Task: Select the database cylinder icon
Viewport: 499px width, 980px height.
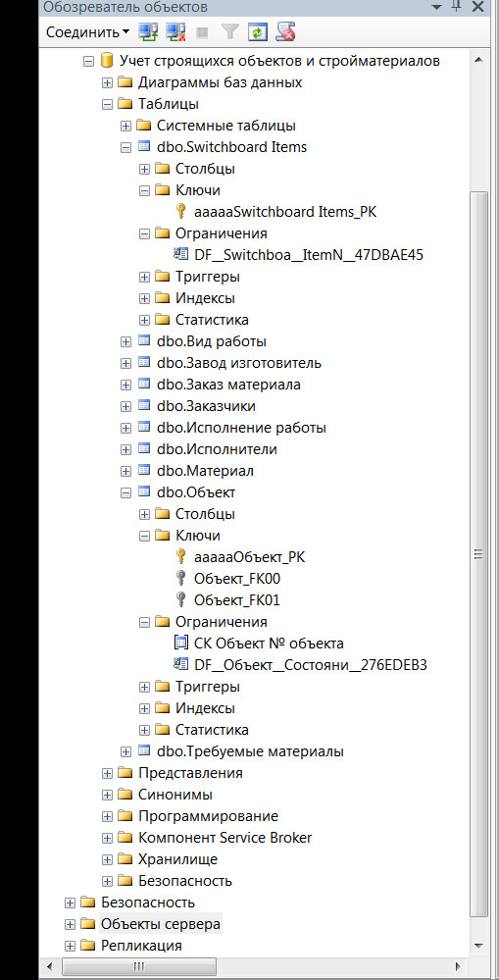Action: [x=107, y=61]
